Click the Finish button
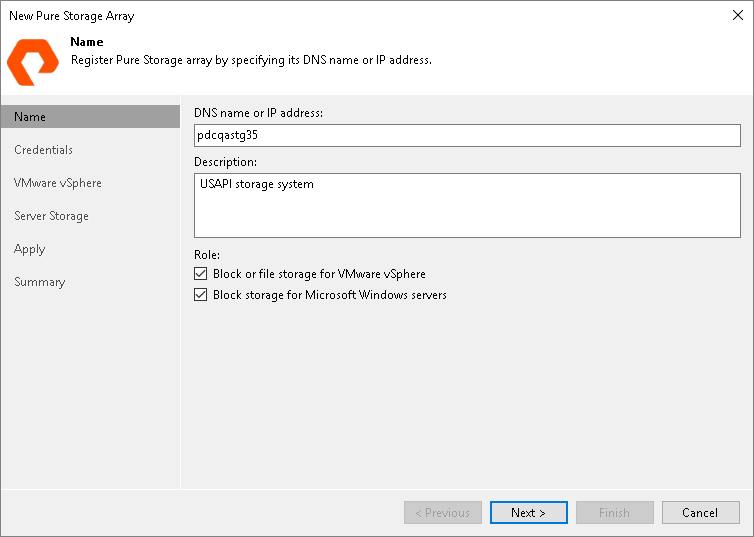This screenshot has width=754, height=537. pyautogui.click(x=615, y=512)
